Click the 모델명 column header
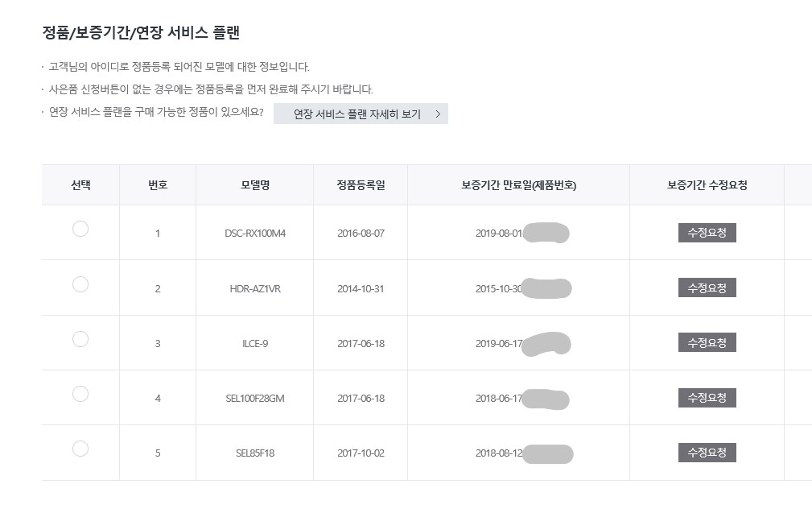Screen dimensions: 812x513 pyautogui.click(x=255, y=185)
